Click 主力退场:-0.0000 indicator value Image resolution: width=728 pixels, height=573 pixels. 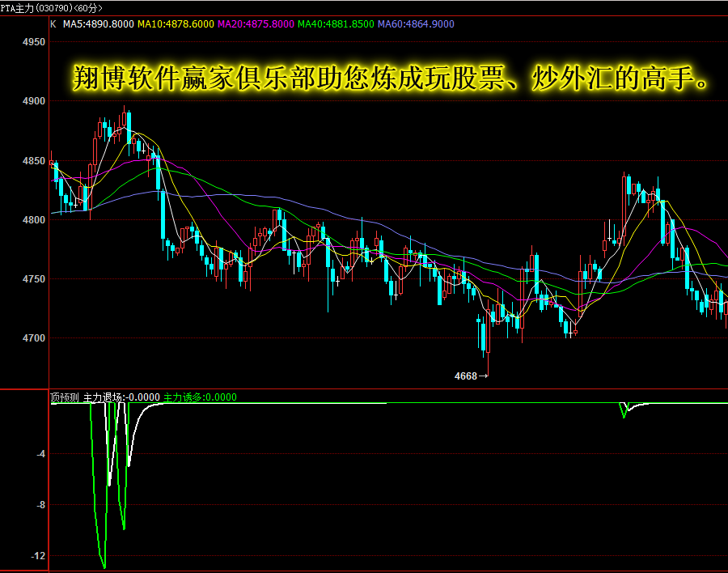tap(121, 397)
